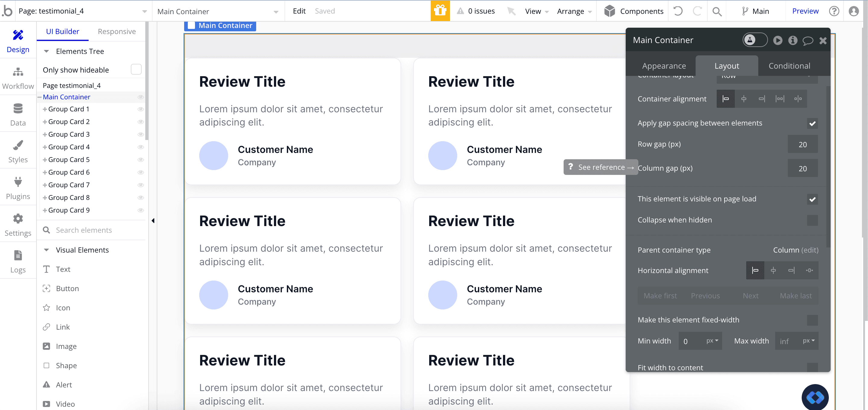Click the comment bubble icon in panel
The width and height of the screenshot is (868, 410).
click(x=808, y=41)
